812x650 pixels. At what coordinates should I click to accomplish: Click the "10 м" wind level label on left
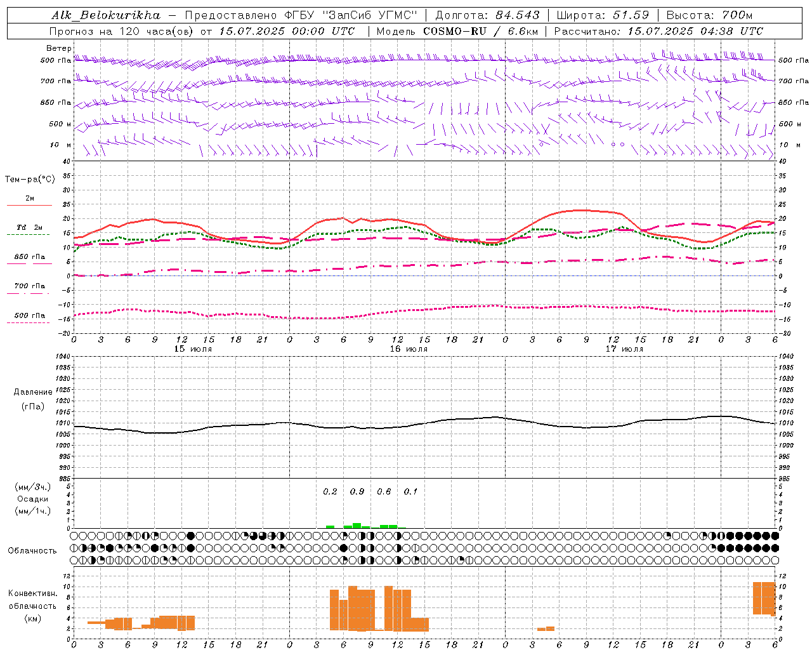click(x=61, y=145)
